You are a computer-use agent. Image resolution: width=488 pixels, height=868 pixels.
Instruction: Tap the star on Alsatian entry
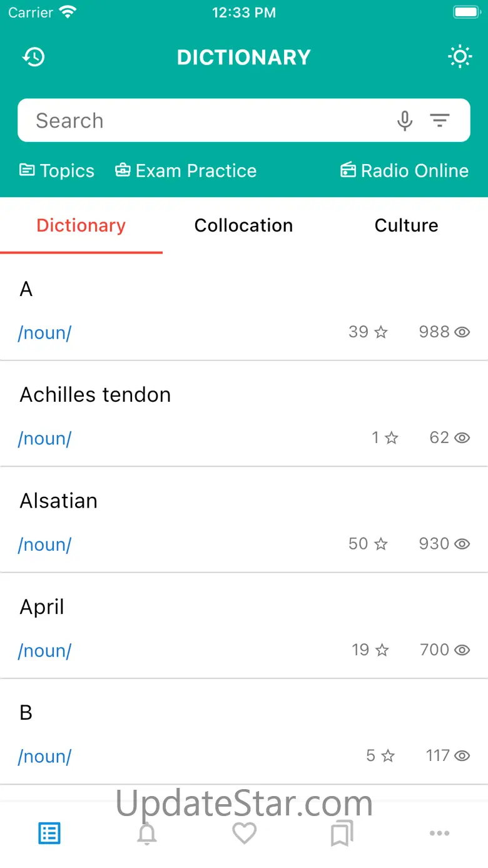coord(381,544)
